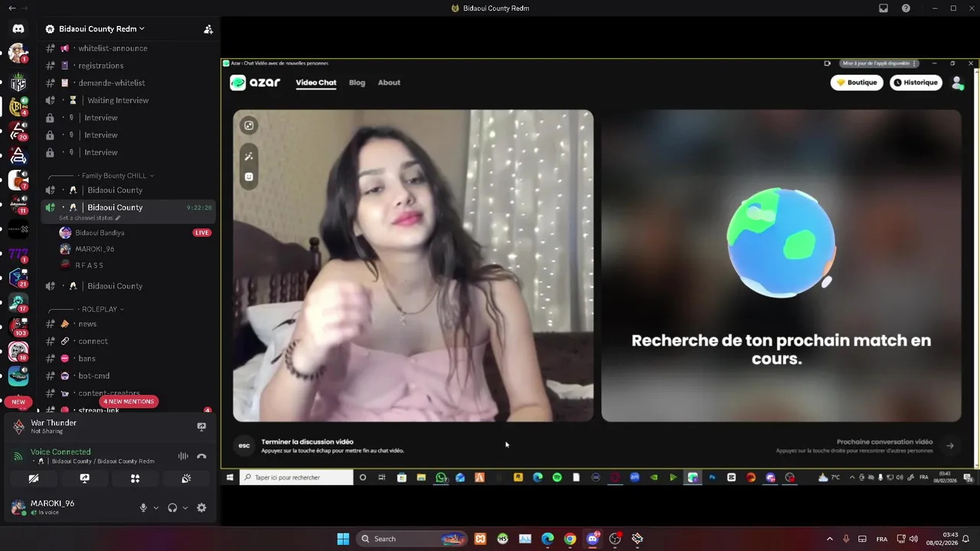980x551 pixels.
Task: Watch Bidaoui Bandiya's LIVE stream badge
Action: [202, 233]
